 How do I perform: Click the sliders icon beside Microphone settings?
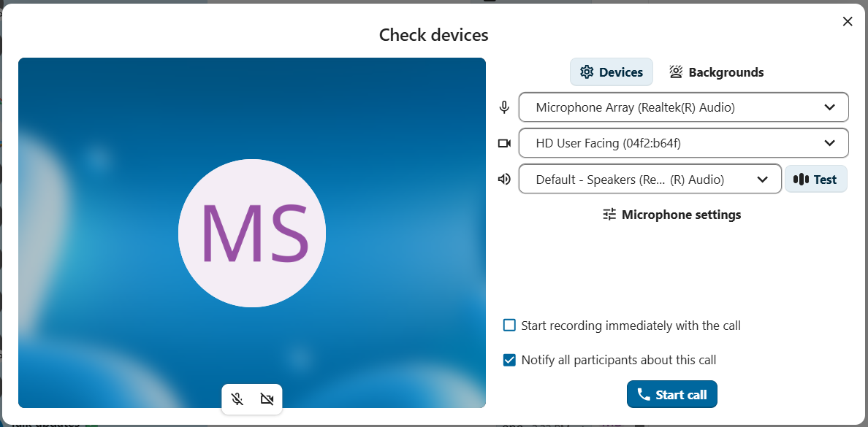[x=609, y=215]
